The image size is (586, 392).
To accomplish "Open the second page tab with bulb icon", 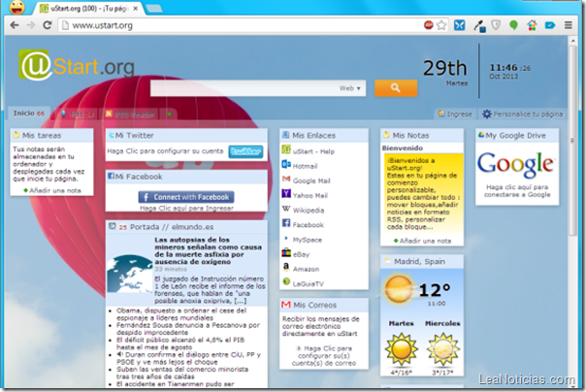I will pyautogui.click(x=77, y=114).
